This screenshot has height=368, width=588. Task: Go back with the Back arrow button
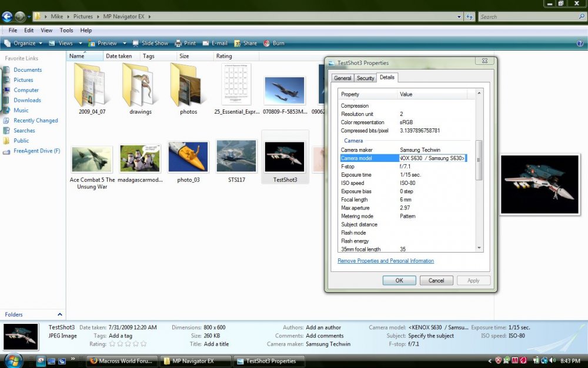[6, 16]
